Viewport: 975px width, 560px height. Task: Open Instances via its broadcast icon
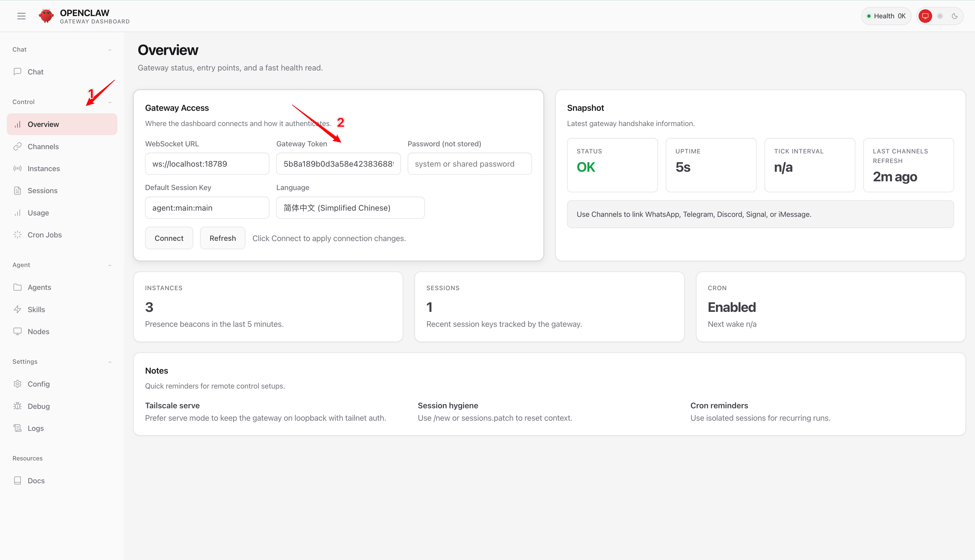tap(17, 168)
